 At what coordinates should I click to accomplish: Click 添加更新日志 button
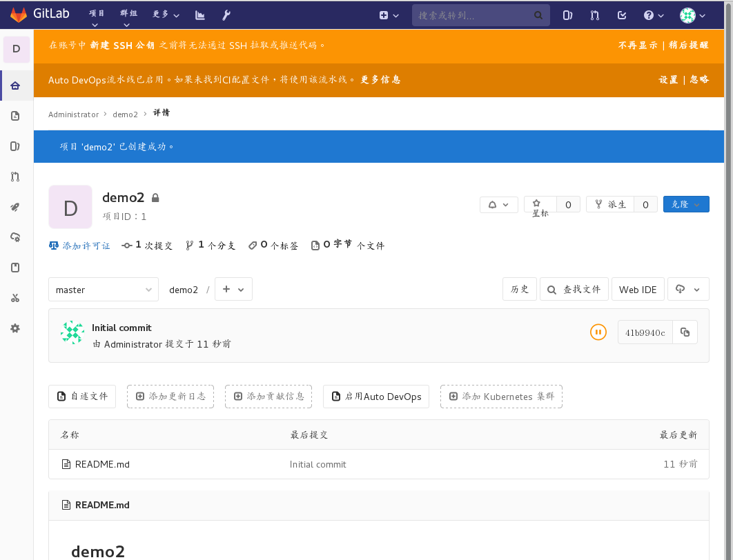pyautogui.click(x=170, y=397)
